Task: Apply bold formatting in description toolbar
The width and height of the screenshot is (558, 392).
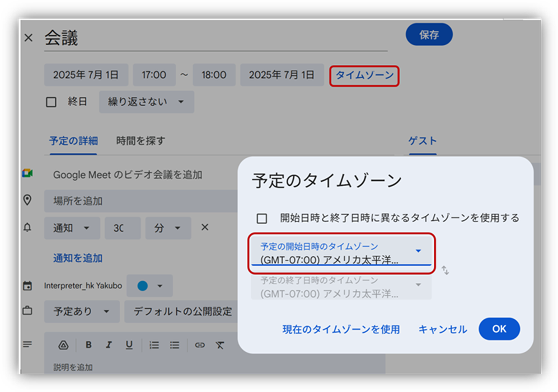Action: click(88, 345)
